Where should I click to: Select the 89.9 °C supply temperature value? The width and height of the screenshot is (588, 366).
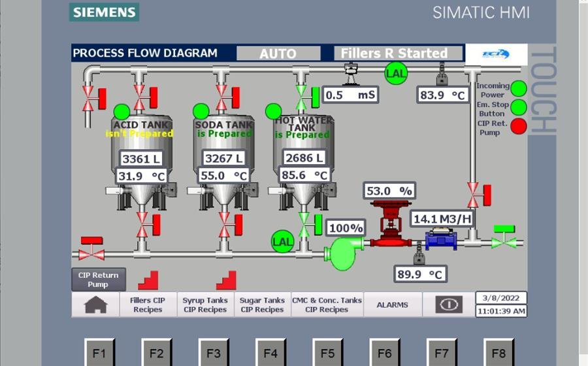click(420, 274)
